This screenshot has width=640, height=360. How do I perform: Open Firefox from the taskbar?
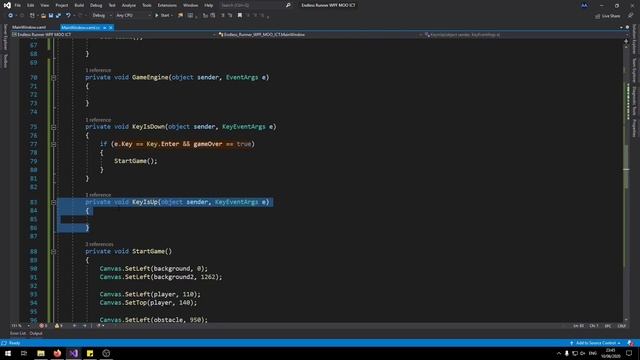pos(57,353)
